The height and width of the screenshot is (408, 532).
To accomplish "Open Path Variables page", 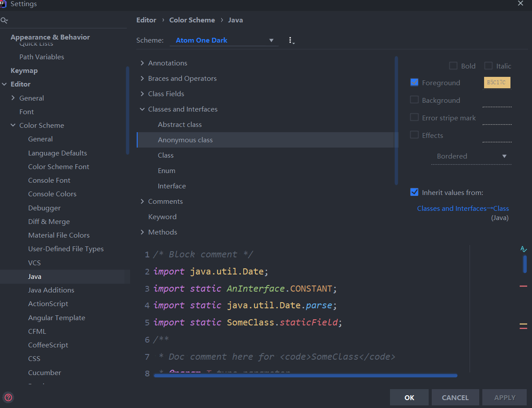I will pyautogui.click(x=42, y=57).
